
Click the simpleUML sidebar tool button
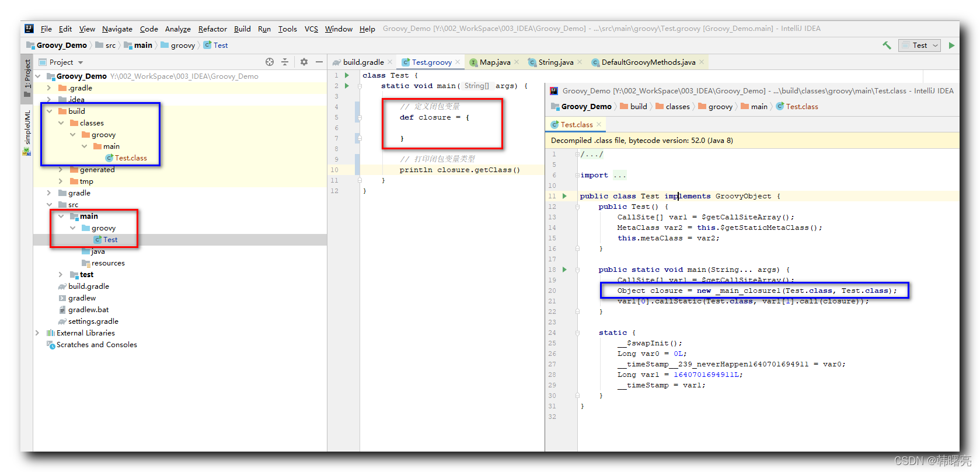27,132
